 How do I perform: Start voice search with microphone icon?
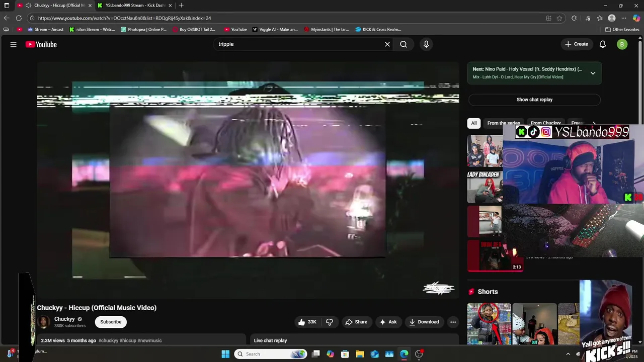(426, 44)
